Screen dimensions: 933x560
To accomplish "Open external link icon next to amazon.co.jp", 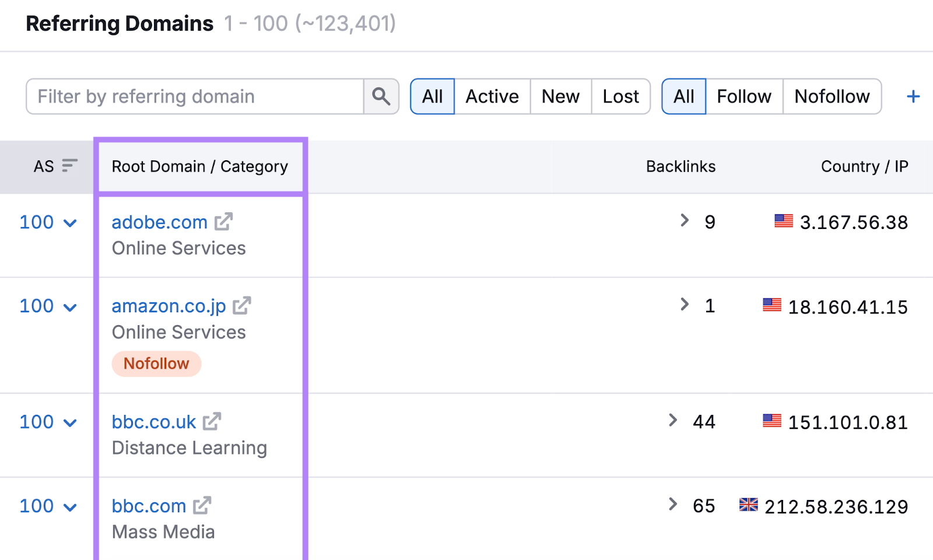I will 242,305.
